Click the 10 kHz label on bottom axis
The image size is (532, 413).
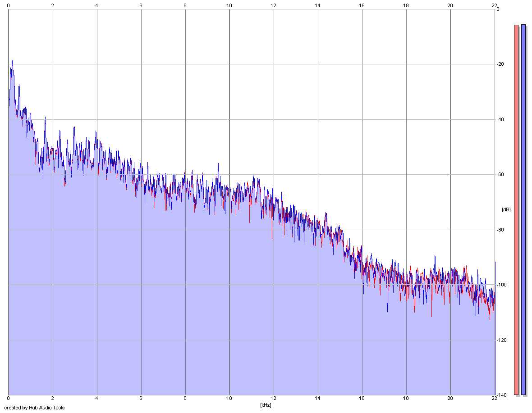[x=229, y=399]
